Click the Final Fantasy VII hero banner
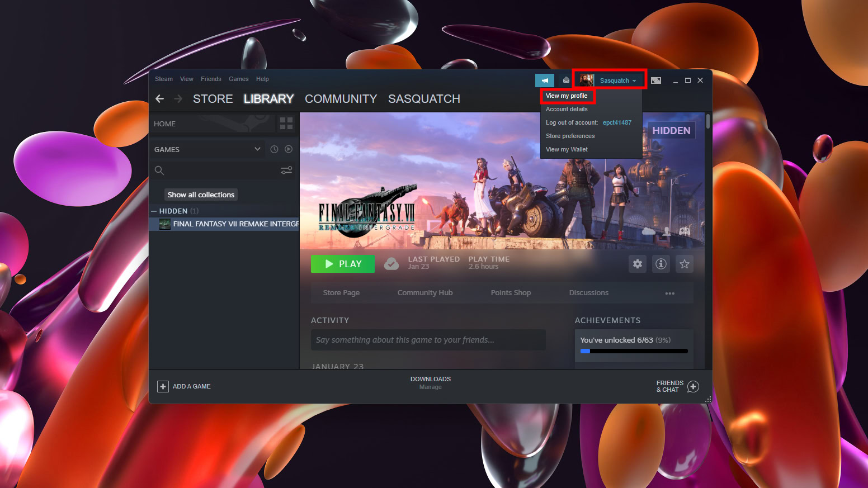868x488 pixels. (502, 181)
